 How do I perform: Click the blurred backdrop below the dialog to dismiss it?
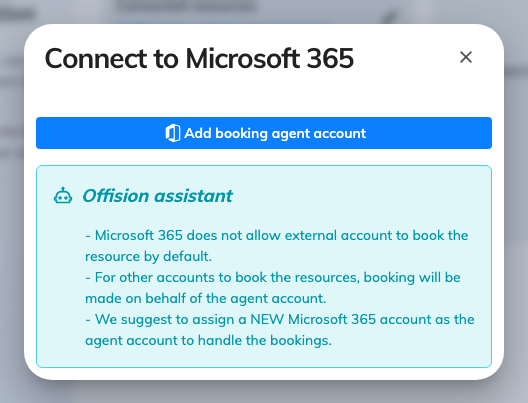tap(264, 392)
